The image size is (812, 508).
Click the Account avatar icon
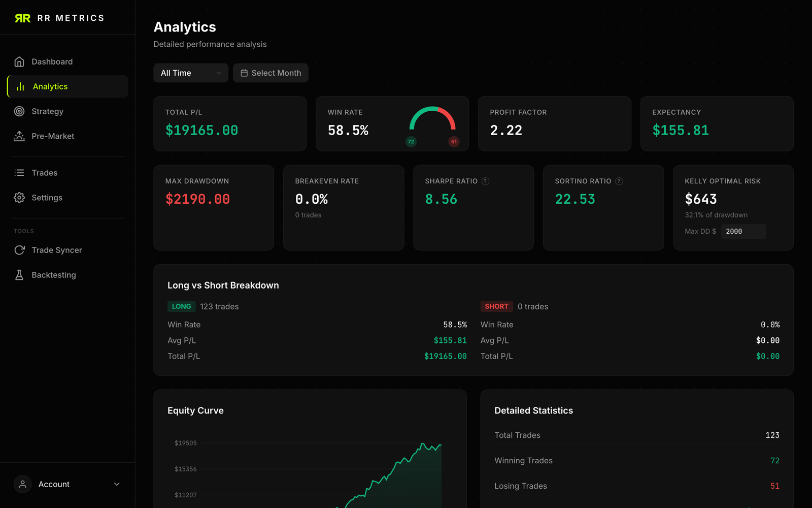(22, 484)
